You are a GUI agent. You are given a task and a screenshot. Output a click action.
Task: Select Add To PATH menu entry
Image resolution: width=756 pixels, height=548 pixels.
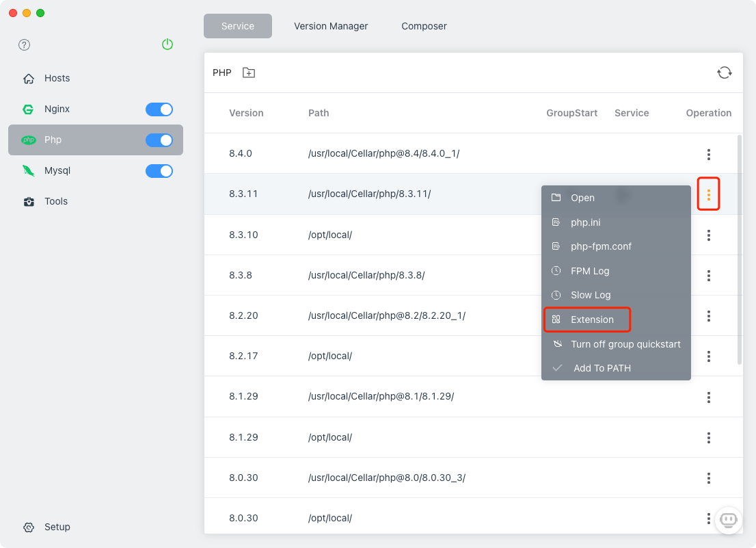click(616, 368)
